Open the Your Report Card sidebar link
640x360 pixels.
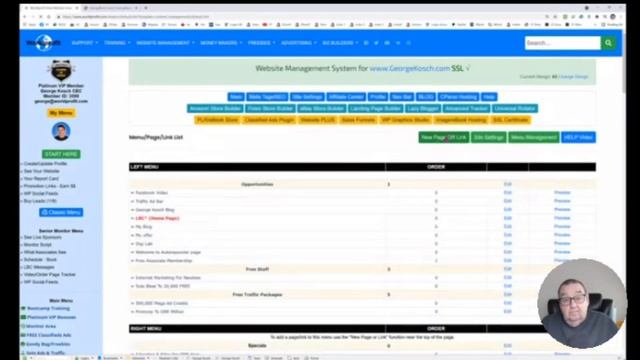coord(41,178)
